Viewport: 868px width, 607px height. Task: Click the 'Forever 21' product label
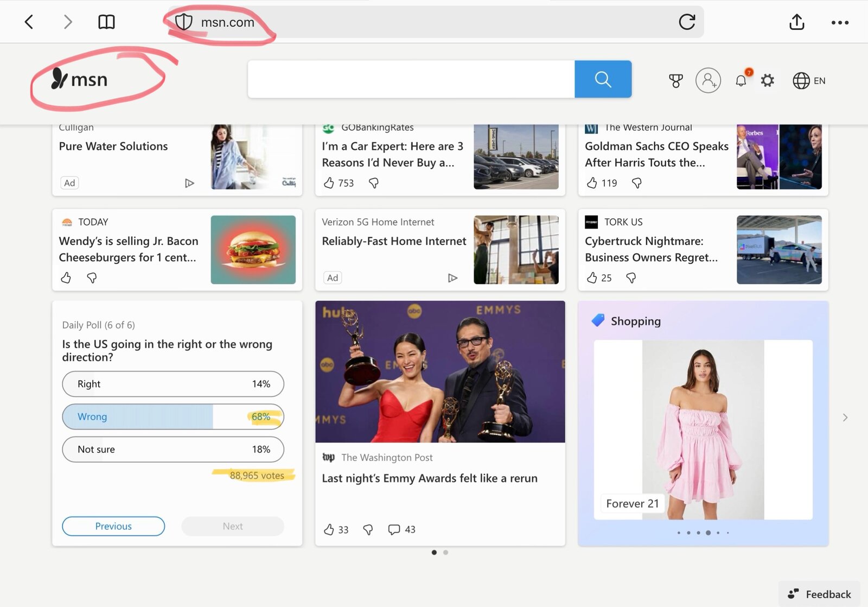coord(632,504)
